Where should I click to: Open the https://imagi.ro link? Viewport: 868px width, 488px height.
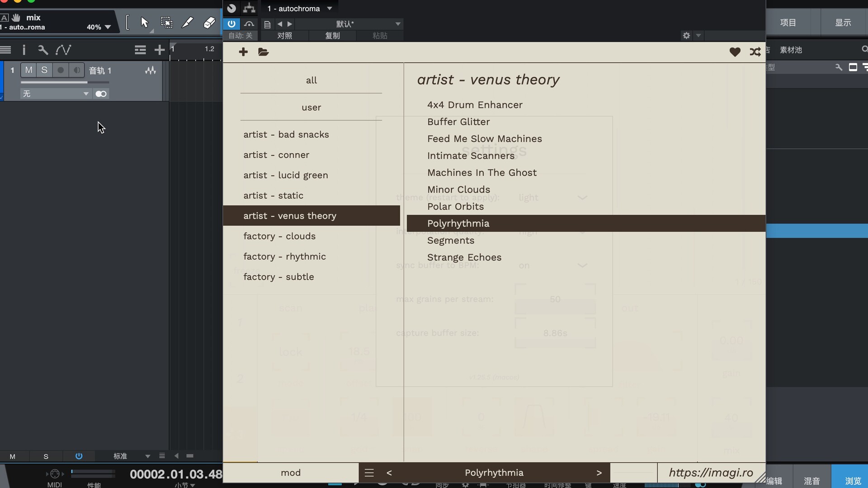pyautogui.click(x=711, y=473)
